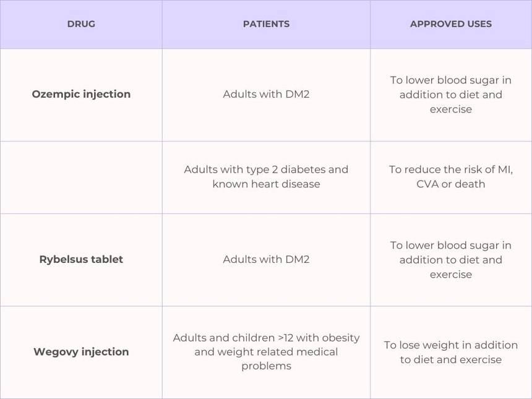This screenshot has width=532, height=399.
Task: Click the obesity and weight related problems cell
Action: [266, 352]
